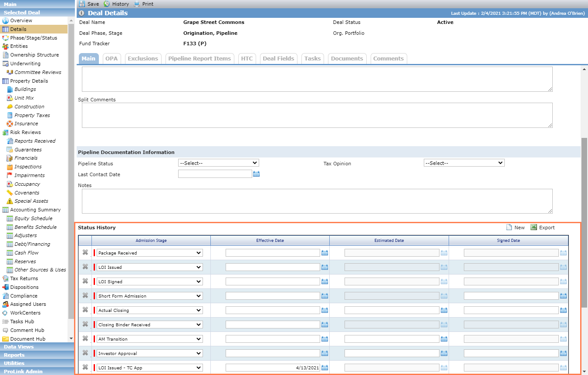The height and width of the screenshot is (375, 588).
Task: Click the Save disk icon in toolbar
Action: tap(82, 4)
